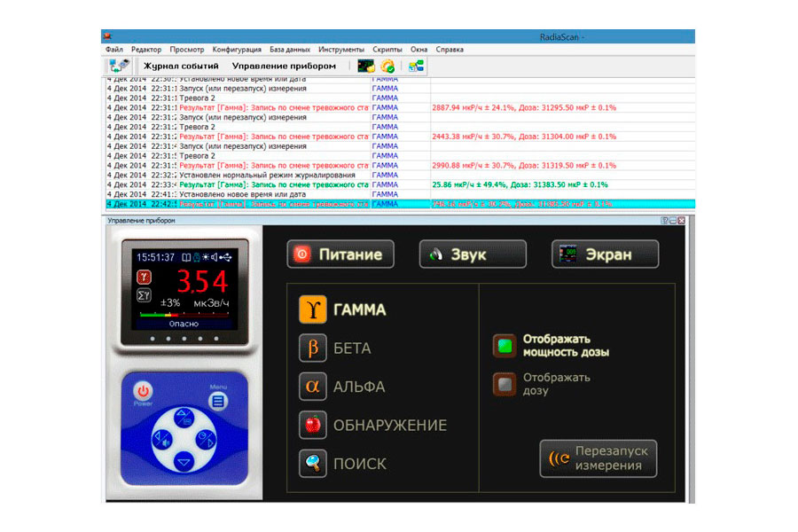The width and height of the screenshot is (798, 532).
Task: Open the База данных menu
Action: pos(290,50)
